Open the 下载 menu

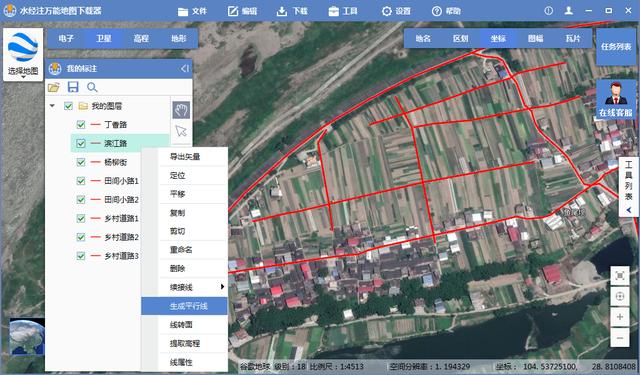click(x=292, y=11)
